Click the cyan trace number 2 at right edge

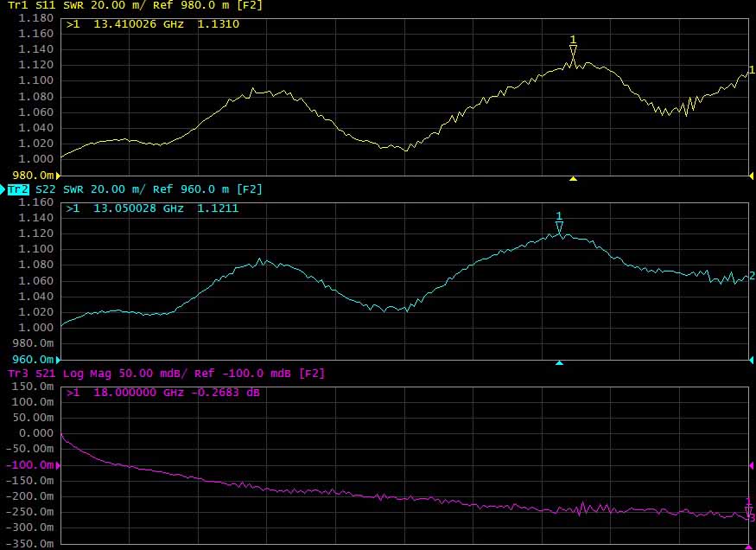[x=752, y=276]
